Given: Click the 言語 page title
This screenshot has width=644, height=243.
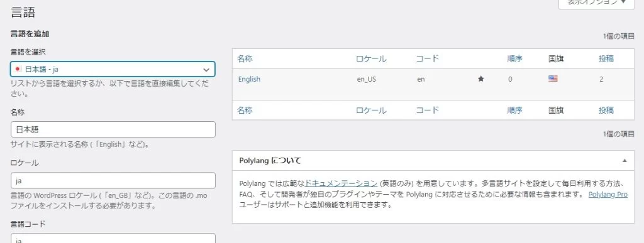Looking at the screenshot, I should (23, 13).
